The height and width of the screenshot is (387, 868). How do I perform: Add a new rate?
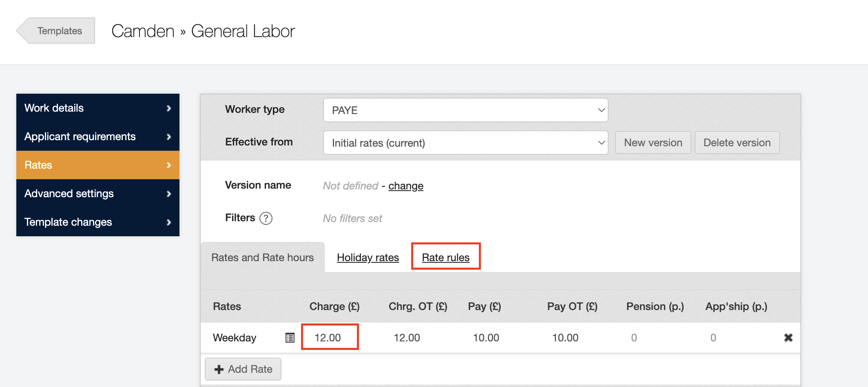tap(243, 369)
